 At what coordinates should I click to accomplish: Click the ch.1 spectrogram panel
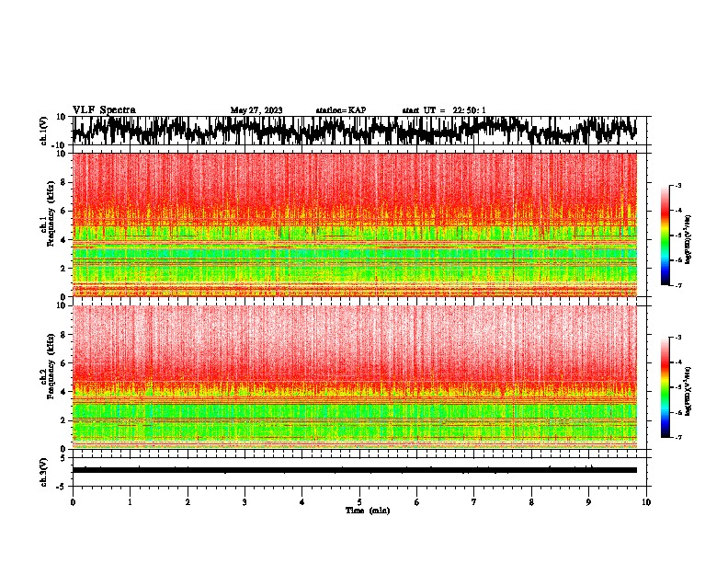coord(355,224)
